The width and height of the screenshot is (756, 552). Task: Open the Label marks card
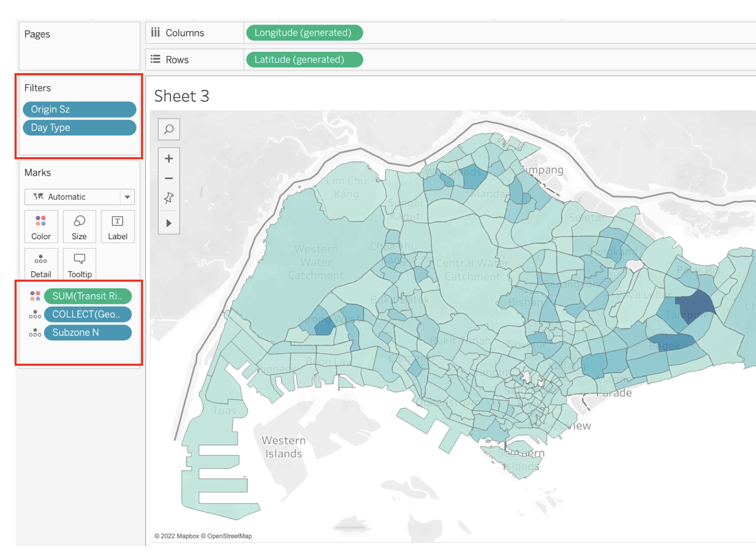(118, 227)
